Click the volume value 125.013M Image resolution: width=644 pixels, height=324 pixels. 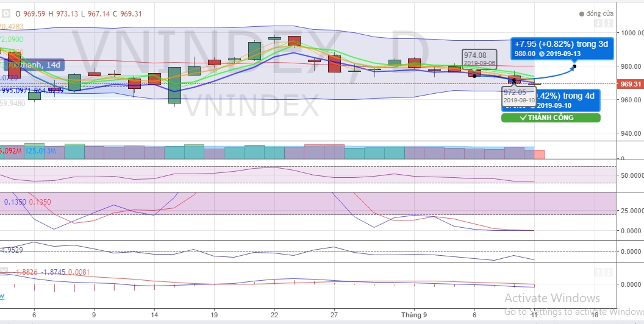[40, 151]
